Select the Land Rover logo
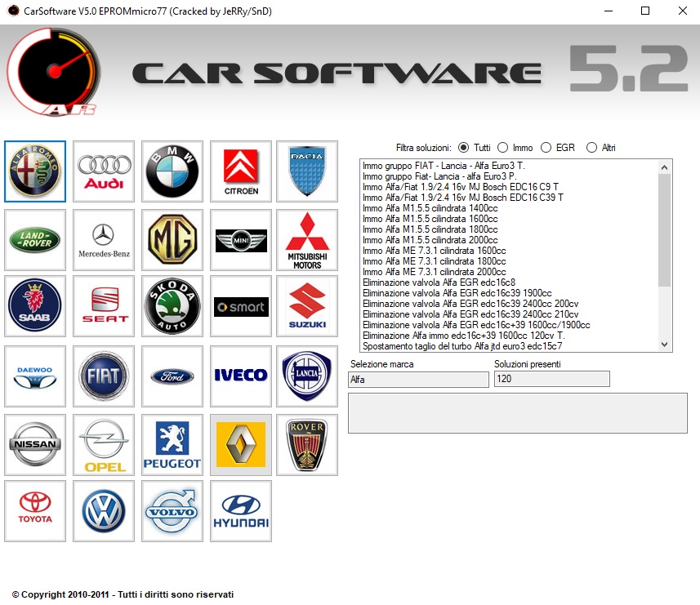 (35, 240)
